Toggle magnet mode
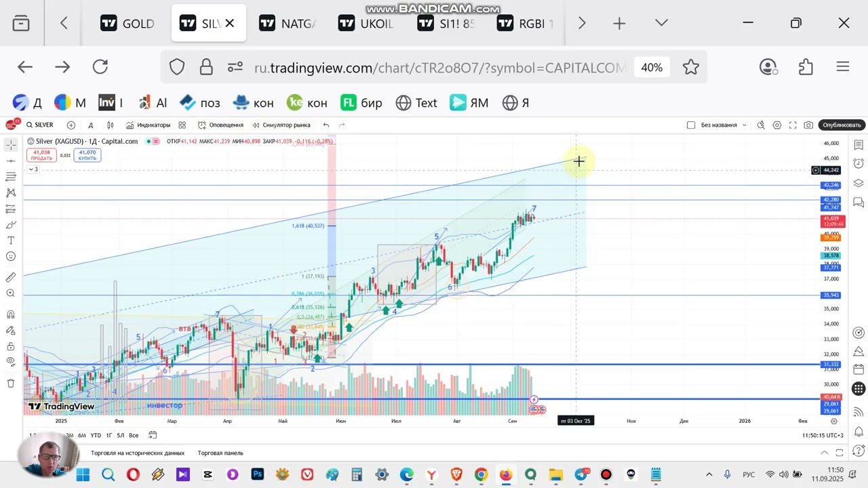 [11, 314]
